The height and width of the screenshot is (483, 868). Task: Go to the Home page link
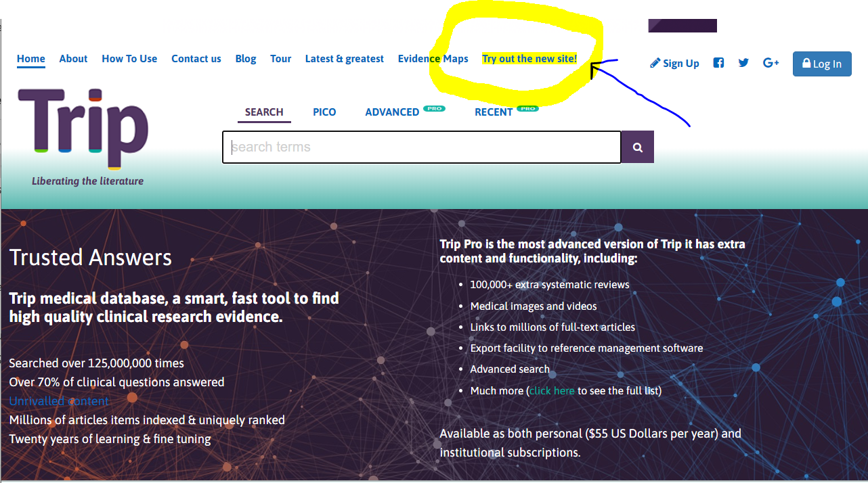point(31,59)
